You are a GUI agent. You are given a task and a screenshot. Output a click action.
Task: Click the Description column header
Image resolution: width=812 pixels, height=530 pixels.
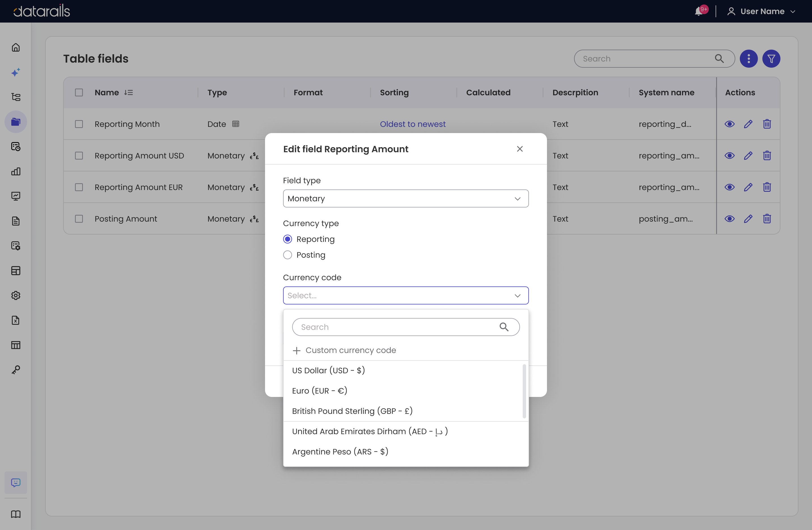[x=575, y=92]
